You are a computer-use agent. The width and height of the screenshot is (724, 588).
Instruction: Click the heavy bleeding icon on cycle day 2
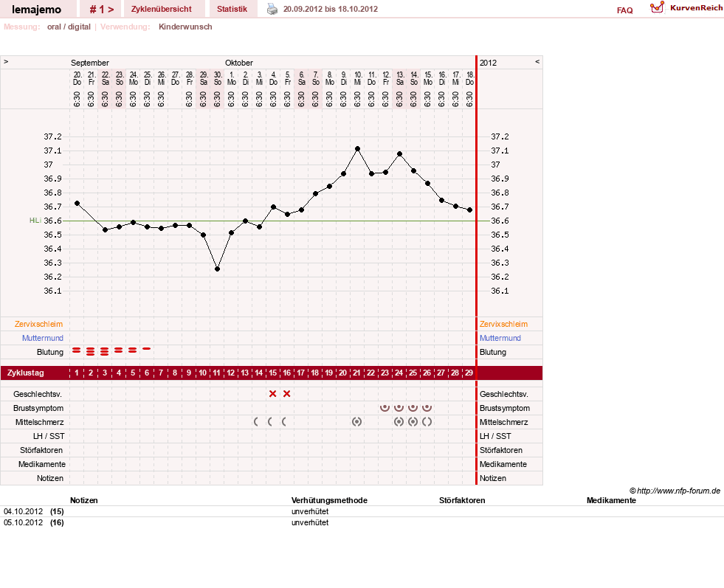(x=91, y=352)
